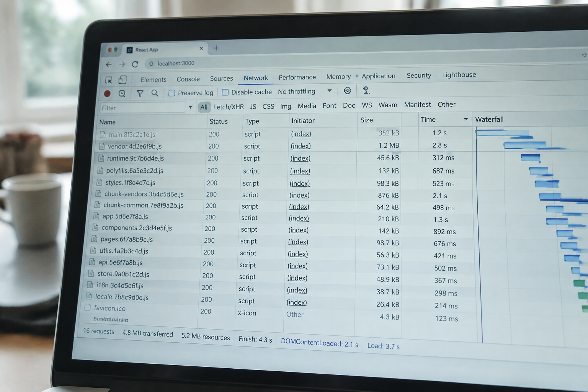The image size is (588, 392).
Task: Click the file icon for vendor.4d2e6f9b.js
Action: coord(102,146)
